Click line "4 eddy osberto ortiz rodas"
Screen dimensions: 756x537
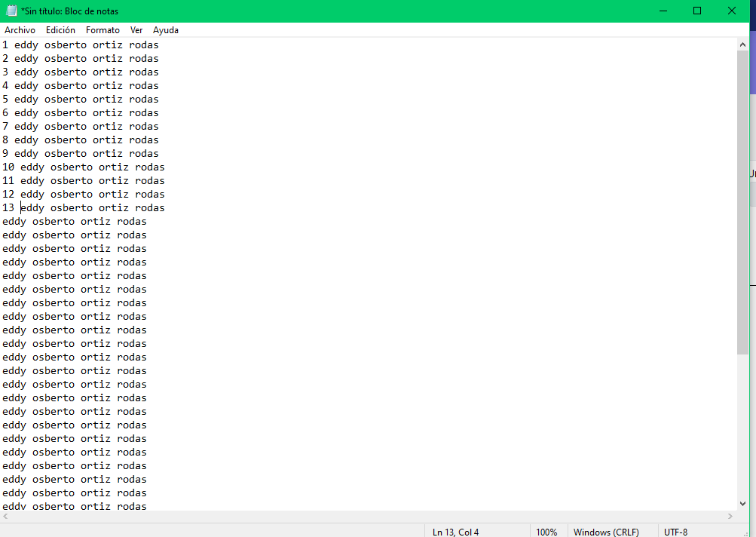pyautogui.click(x=81, y=85)
